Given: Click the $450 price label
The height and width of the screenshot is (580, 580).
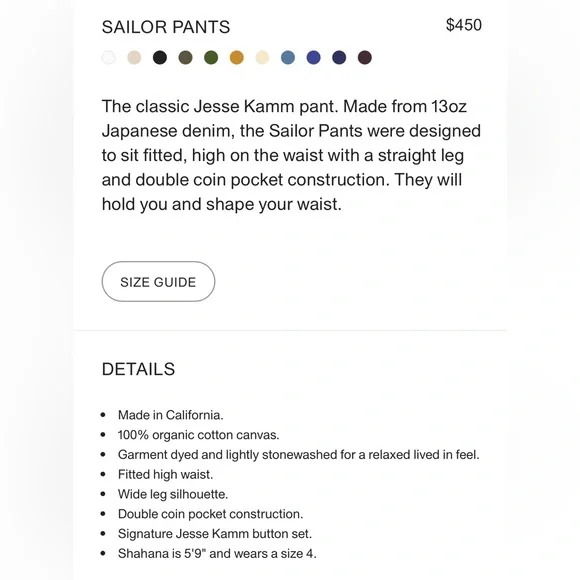Looking at the screenshot, I should [x=463, y=25].
